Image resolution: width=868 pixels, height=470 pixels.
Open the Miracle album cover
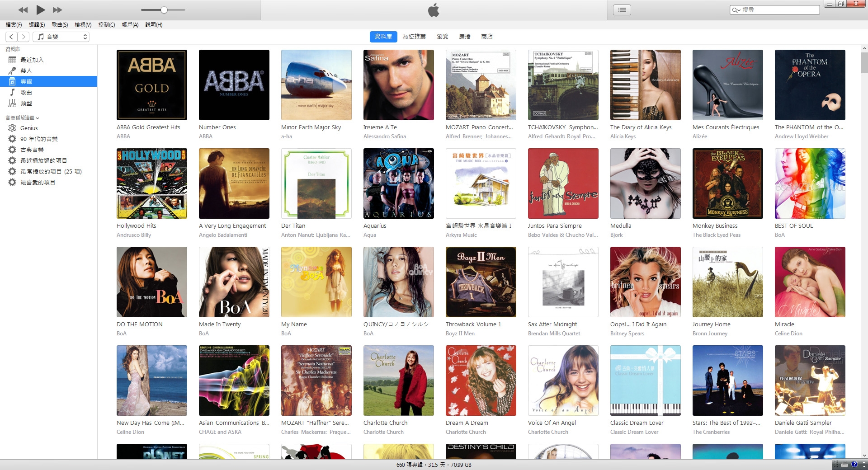[x=810, y=282]
